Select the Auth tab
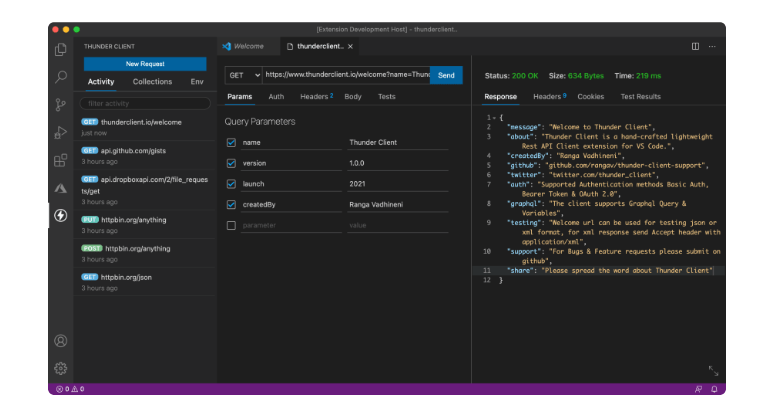Screen dimensions: 768x417 [x=276, y=97]
